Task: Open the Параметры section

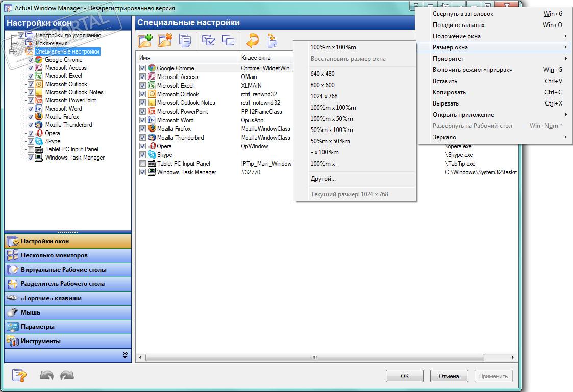Action: [x=68, y=327]
